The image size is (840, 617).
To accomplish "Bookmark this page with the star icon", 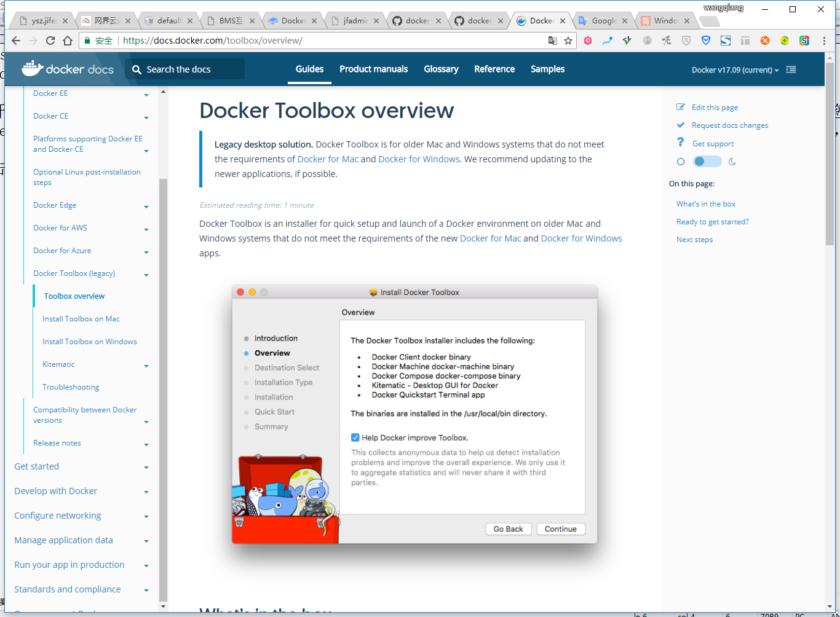I will 568,41.
